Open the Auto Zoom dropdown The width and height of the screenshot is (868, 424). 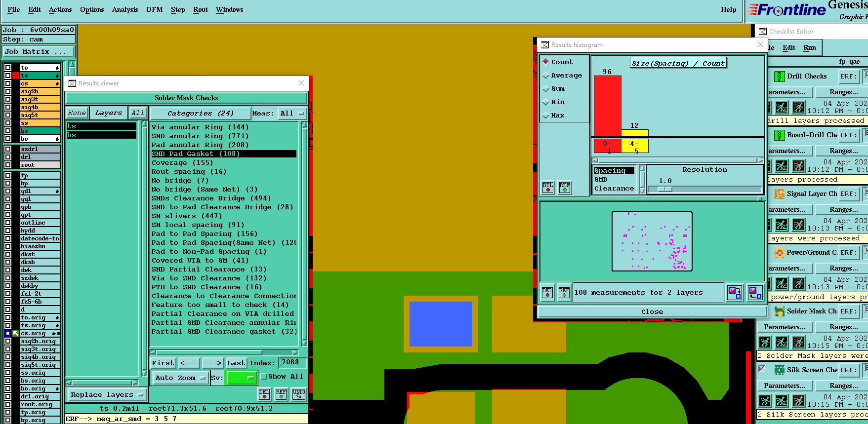pos(180,378)
